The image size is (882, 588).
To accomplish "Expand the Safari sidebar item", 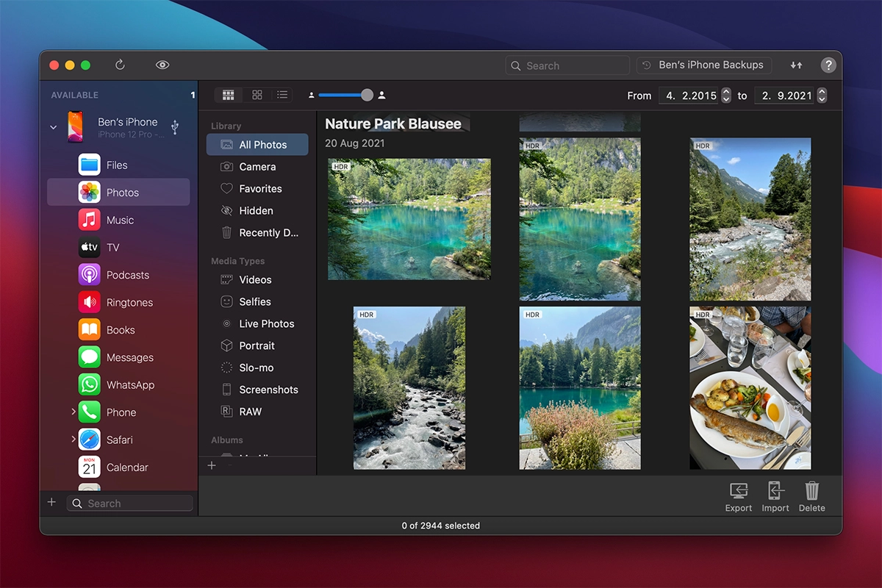I will point(73,440).
